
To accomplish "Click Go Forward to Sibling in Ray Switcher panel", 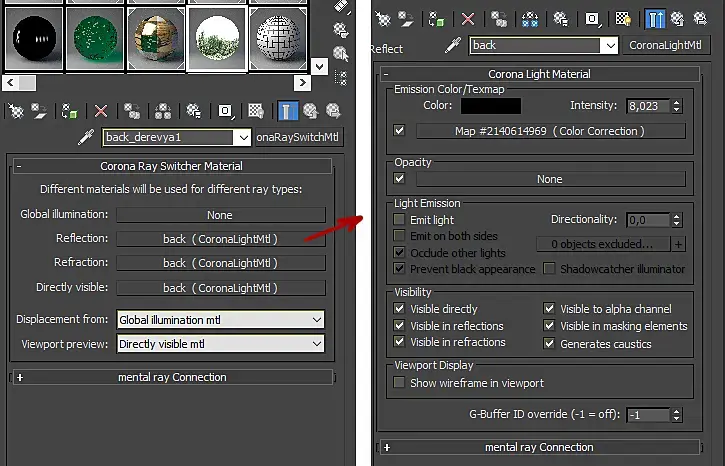I will click(333, 111).
